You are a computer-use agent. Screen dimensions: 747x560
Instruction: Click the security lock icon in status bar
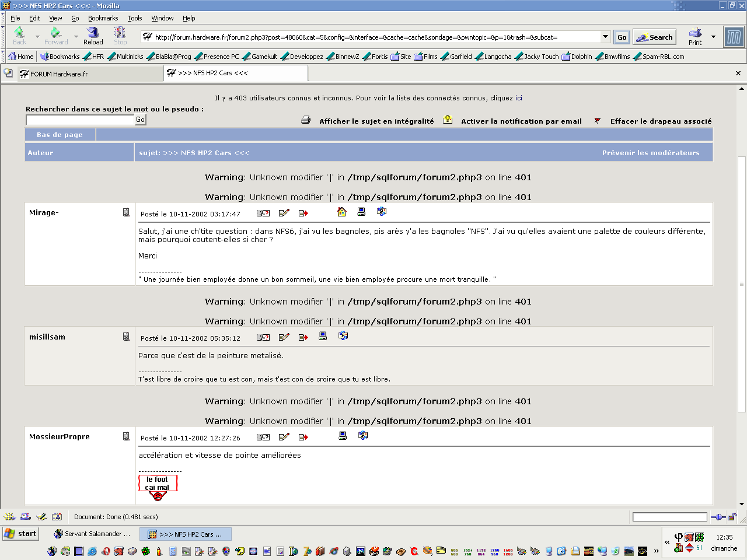pos(732,517)
